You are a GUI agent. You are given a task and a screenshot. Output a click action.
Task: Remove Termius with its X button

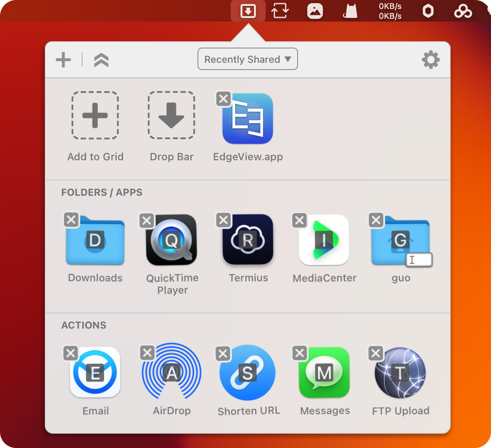(224, 220)
